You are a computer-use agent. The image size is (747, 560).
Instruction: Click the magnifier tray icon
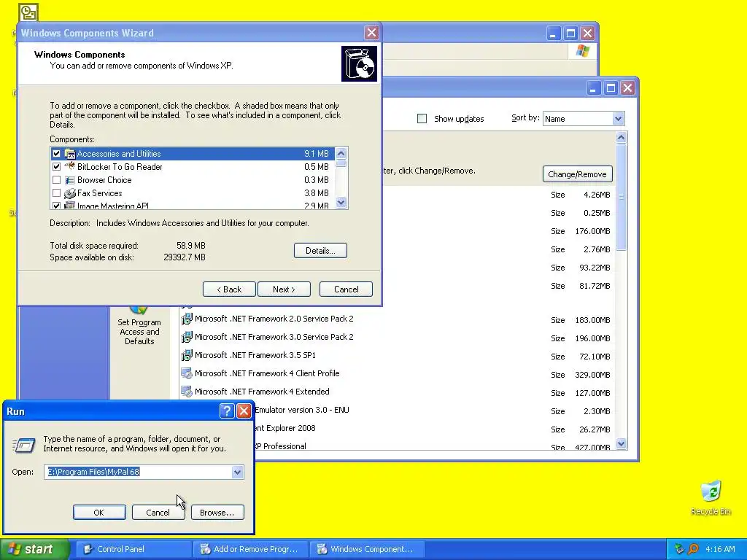pyautogui.click(x=694, y=549)
